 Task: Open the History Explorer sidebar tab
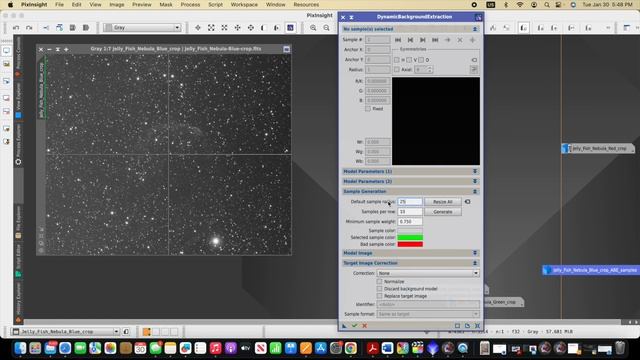click(x=18, y=301)
